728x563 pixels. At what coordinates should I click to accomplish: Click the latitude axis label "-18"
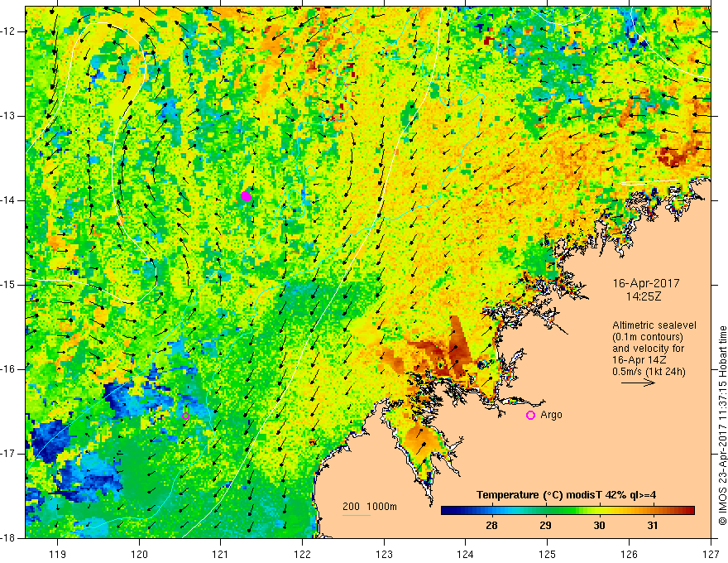(9, 538)
